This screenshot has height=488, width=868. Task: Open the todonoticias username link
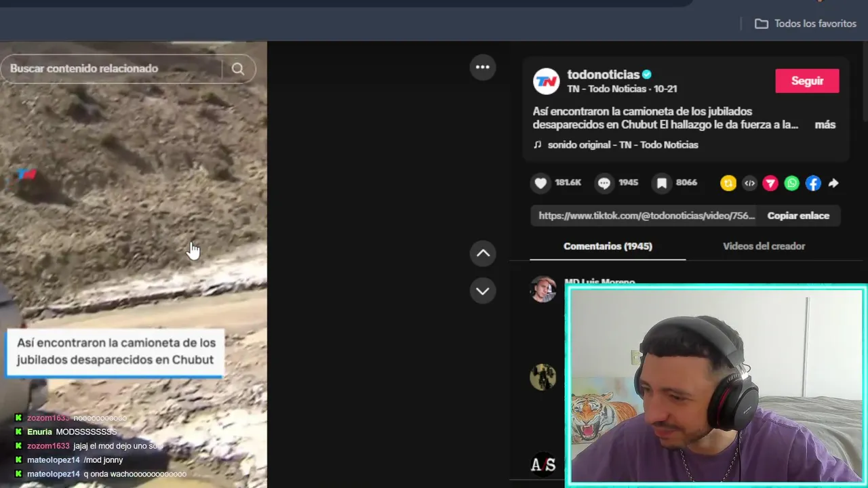pos(604,75)
